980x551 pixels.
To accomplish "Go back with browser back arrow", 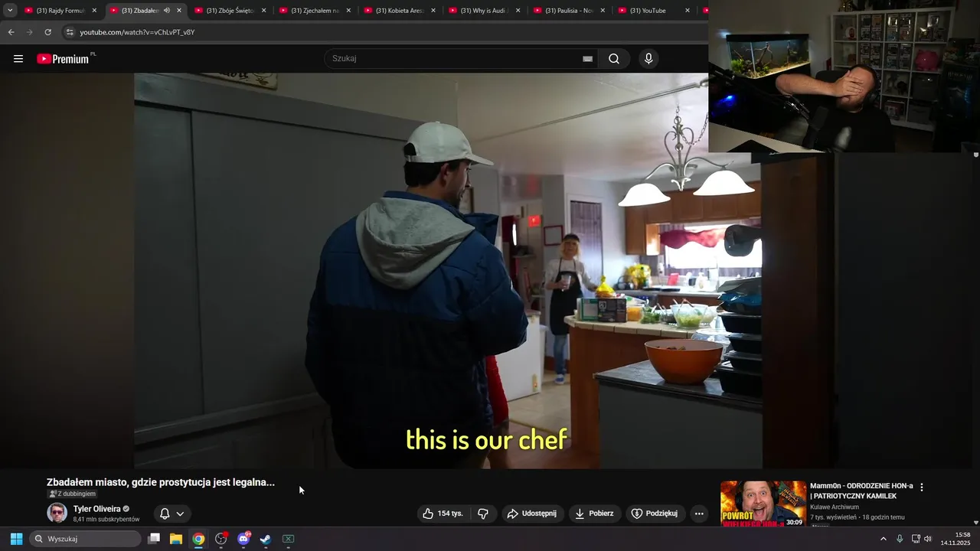I will [x=11, y=32].
